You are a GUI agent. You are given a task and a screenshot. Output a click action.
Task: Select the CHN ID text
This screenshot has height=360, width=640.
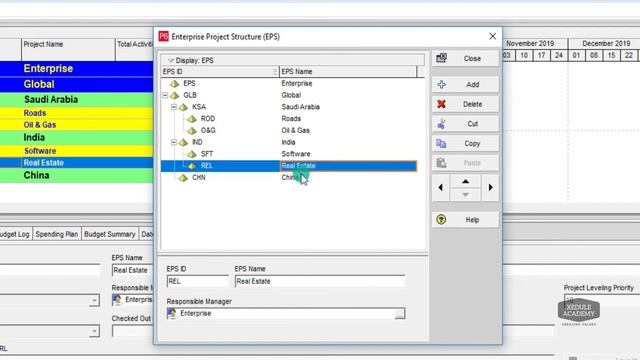point(199,178)
